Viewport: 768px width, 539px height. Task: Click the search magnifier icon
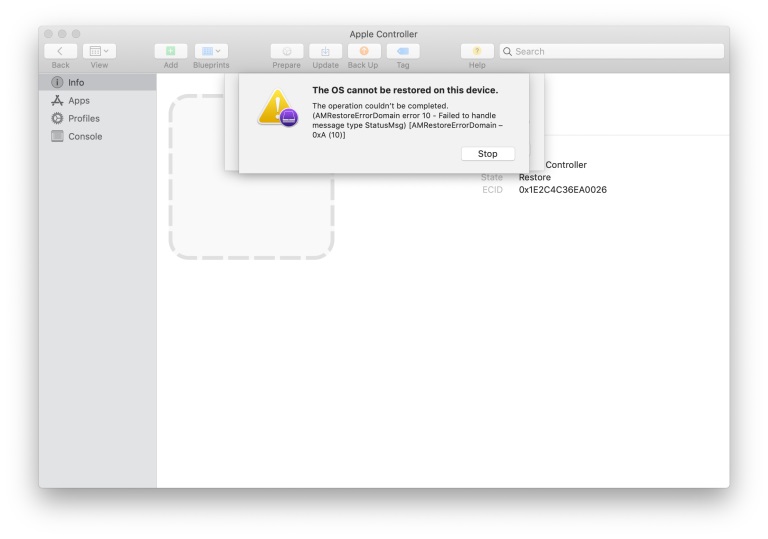pos(507,51)
